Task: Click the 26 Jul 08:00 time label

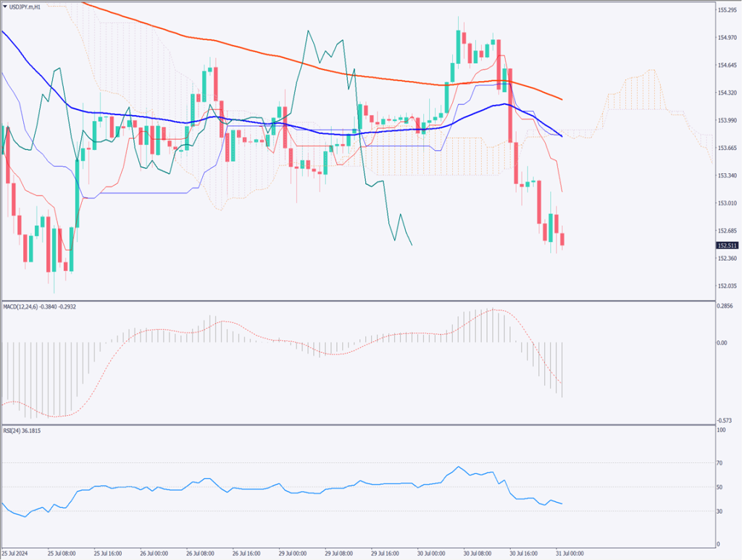Action: 203,553
